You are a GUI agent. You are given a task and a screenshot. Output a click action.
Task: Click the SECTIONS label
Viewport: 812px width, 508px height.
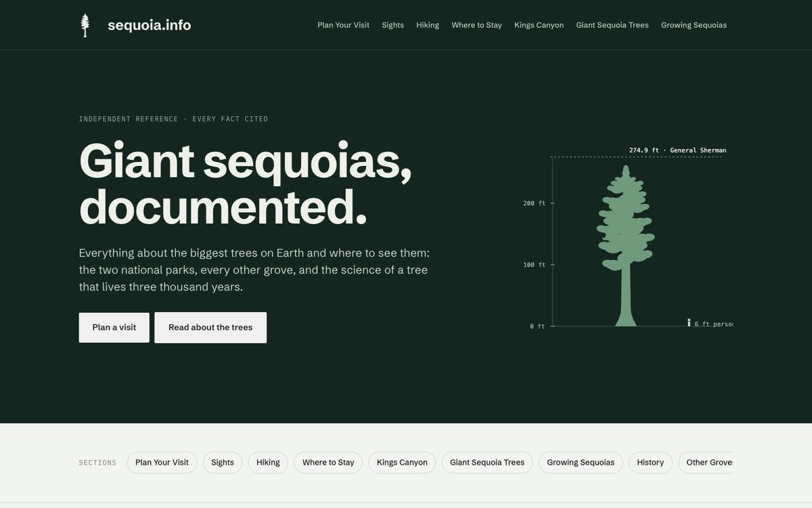(x=97, y=463)
